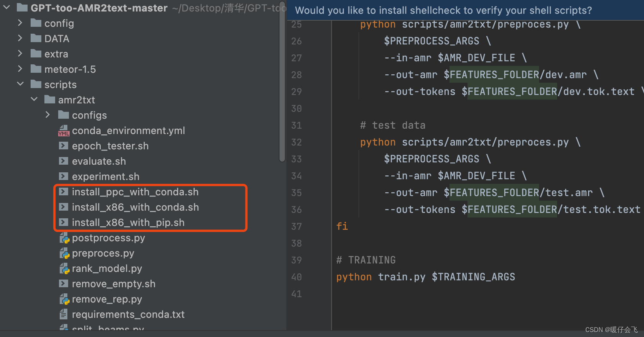
Task: Select the amr2txt folder name
Action: [77, 100]
